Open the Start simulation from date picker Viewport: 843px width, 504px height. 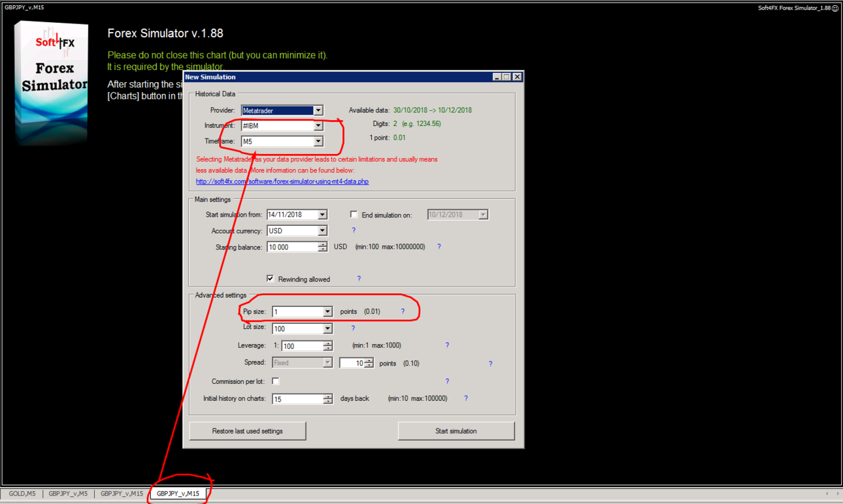click(322, 215)
